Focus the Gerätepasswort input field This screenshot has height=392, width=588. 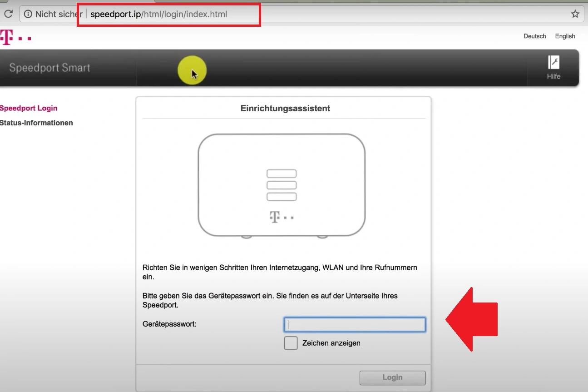[x=355, y=324]
